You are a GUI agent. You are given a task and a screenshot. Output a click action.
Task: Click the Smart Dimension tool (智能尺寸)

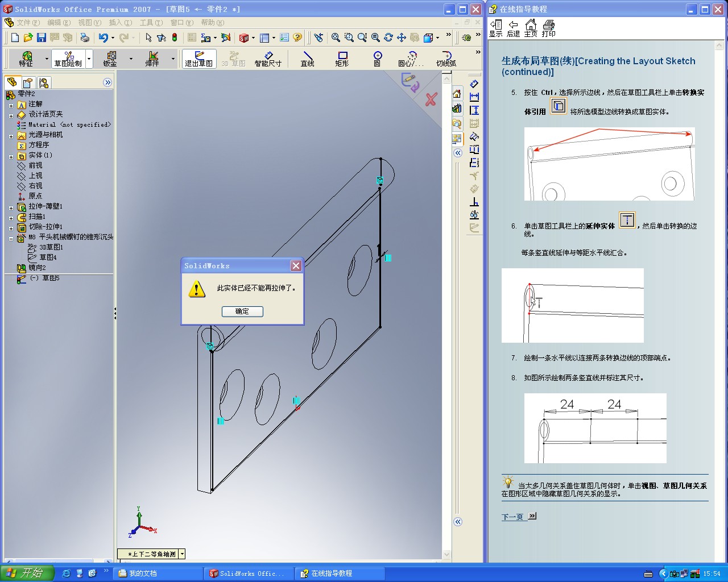pos(268,59)
